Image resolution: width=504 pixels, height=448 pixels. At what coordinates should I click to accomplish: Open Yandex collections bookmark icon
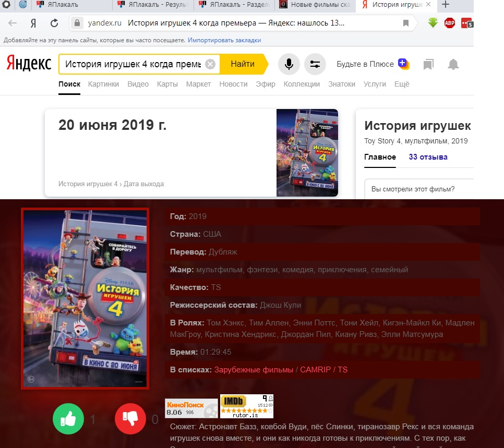(x=428, y=64)
